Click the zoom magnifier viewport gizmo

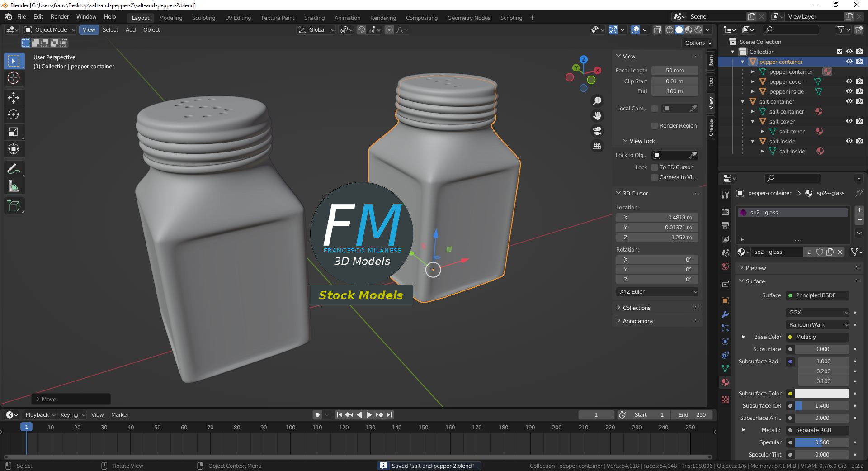tap(597, 101)
